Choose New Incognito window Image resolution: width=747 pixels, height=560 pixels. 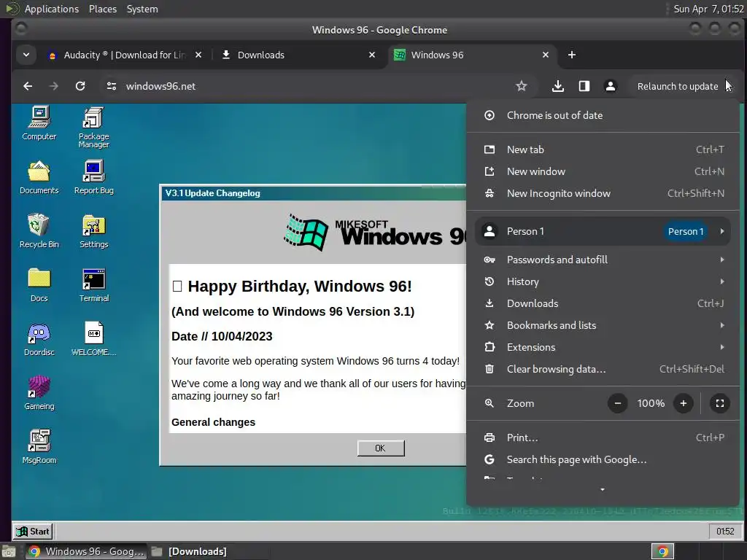[602, 193]
